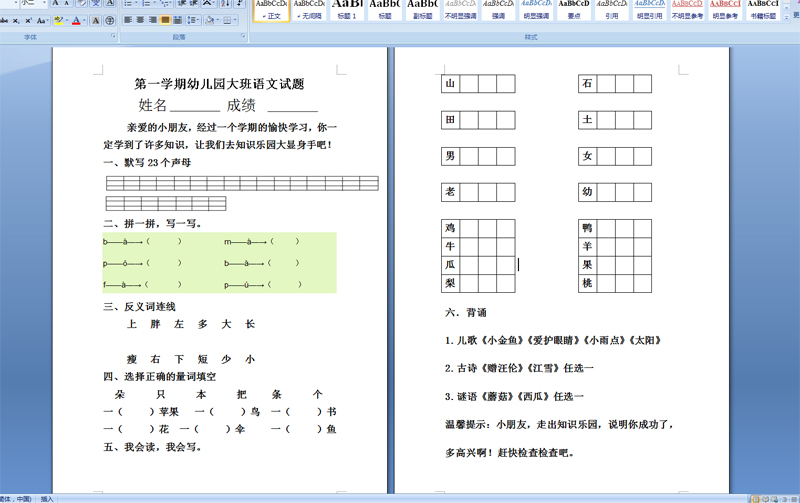Click the enclosed character icon
The width and height of the screenshot is (800, 503).
(x=109, y=20)
